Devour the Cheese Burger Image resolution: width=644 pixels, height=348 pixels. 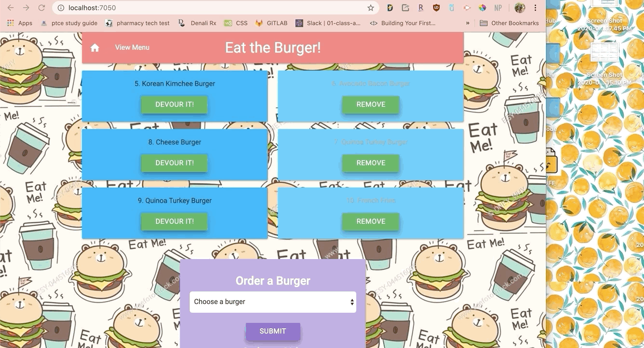(174, 163)
